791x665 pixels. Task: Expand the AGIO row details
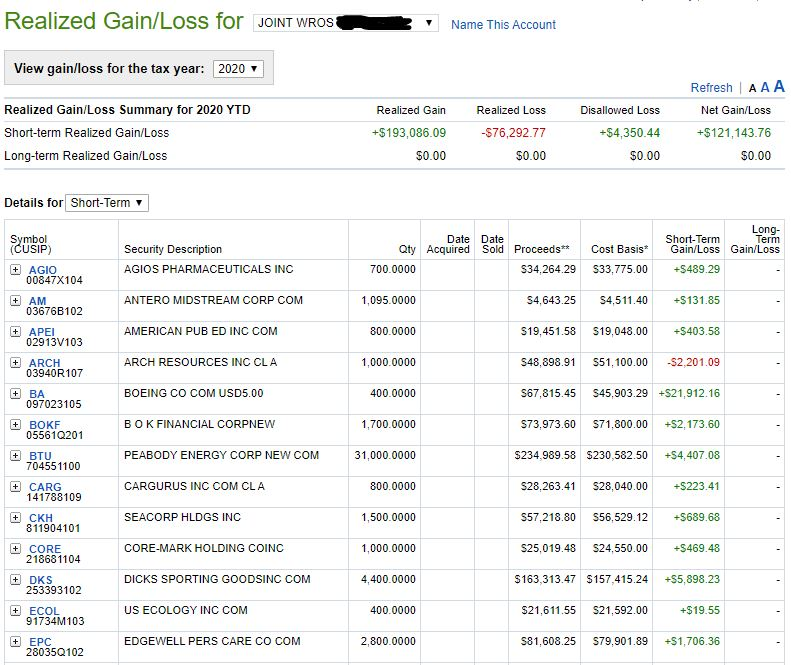click(15, 269)
